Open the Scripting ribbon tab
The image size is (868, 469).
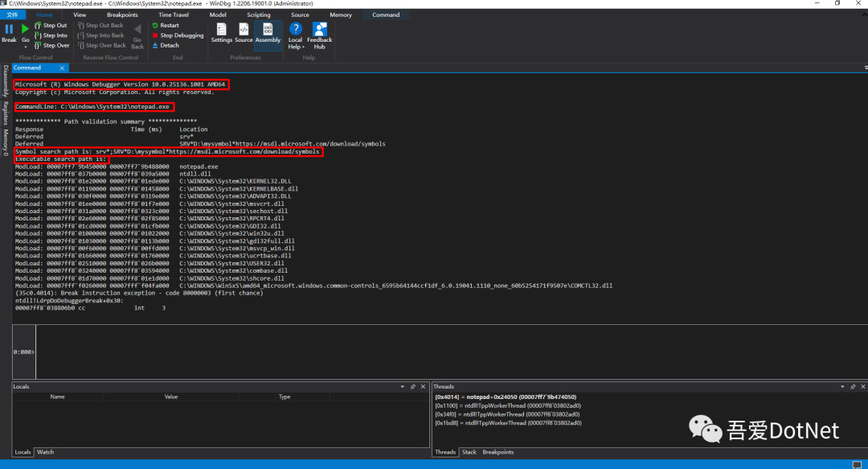coord(259,15)
